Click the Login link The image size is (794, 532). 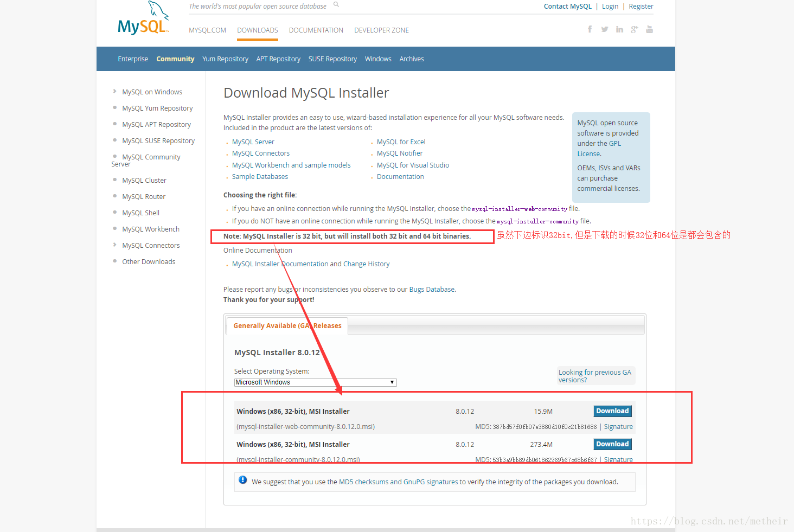[x=610, y=7]
